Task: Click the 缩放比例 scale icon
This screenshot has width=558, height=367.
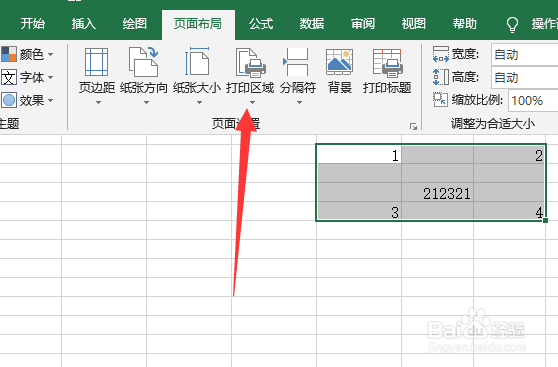Action: tap(441, 100)
